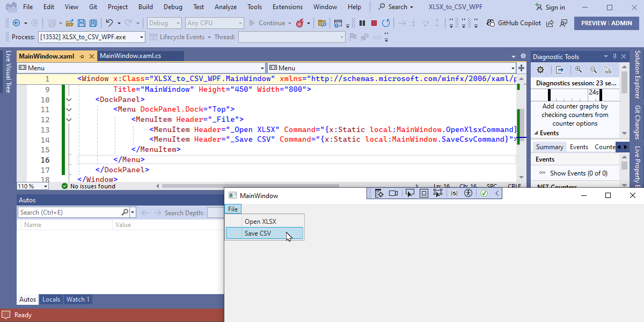Image resolution: width=644 pixels, height=322 pixels.
Task: Open the editor settings gear above the code
Action: coord(523,56)
